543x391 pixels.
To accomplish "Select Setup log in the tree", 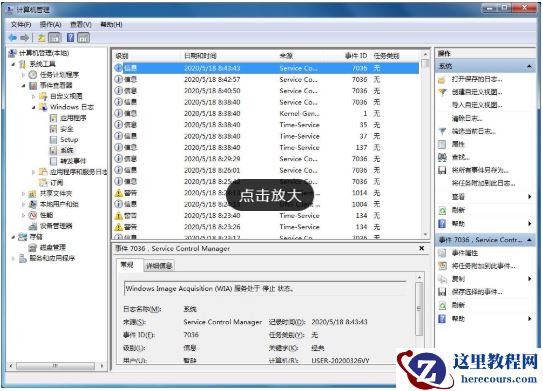I will point(69,140).
